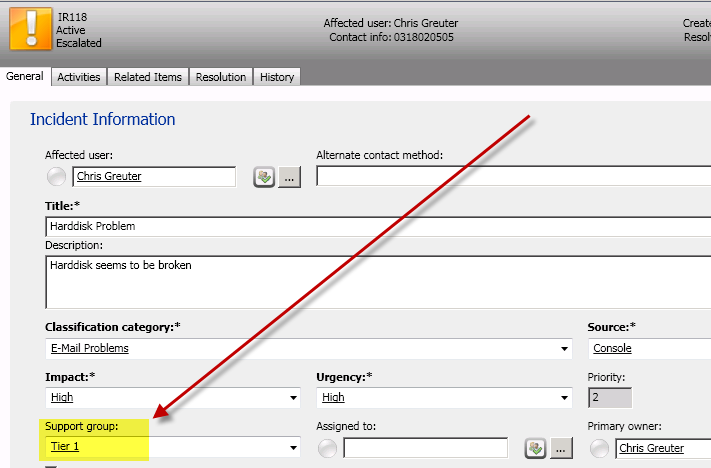This screenshot has height=468, width=711.
Task: Expand the Support group dropdown
Action: point(293,447)
